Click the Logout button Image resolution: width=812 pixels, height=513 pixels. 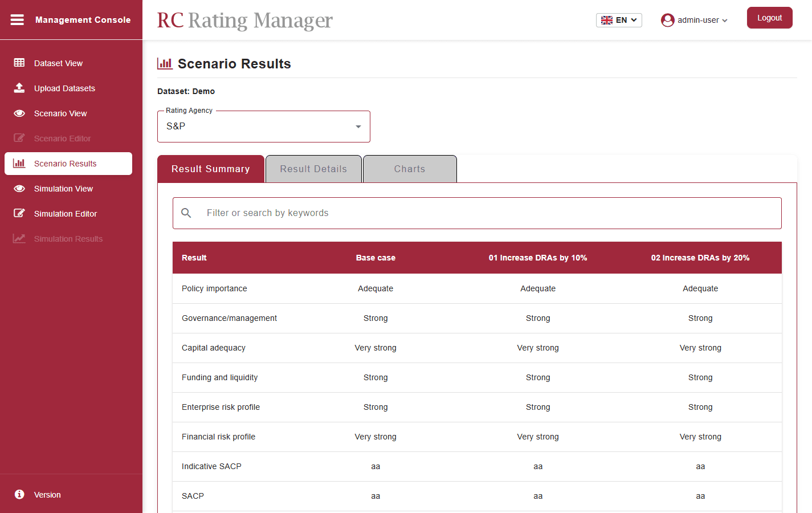click(x=769, y=18)
